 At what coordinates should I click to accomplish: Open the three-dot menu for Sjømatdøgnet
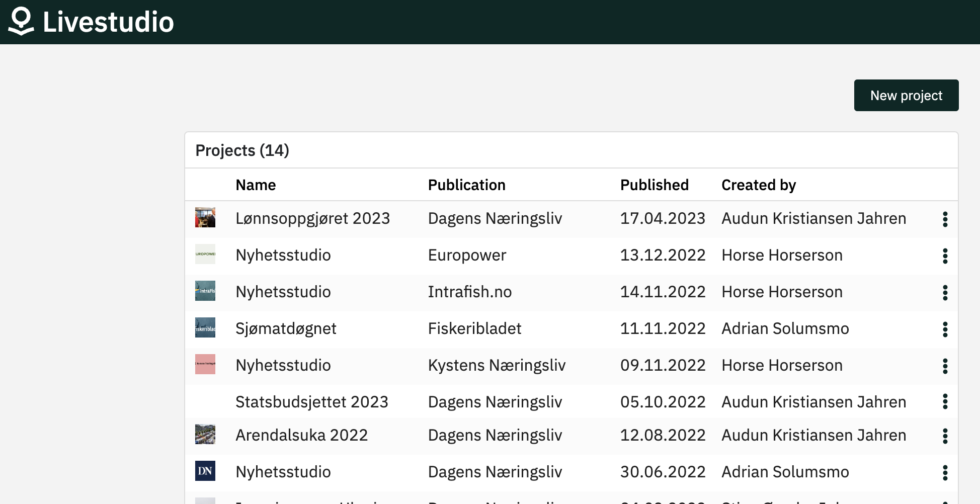945,329
